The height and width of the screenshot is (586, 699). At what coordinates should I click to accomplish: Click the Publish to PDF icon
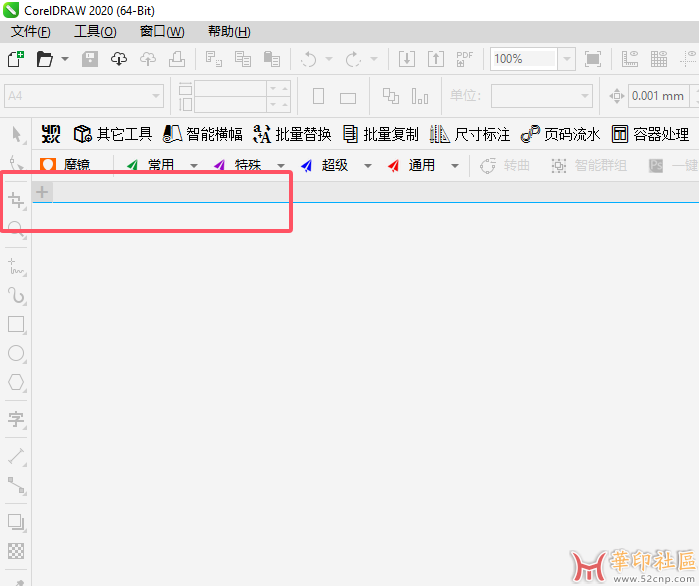coord(465,59)
